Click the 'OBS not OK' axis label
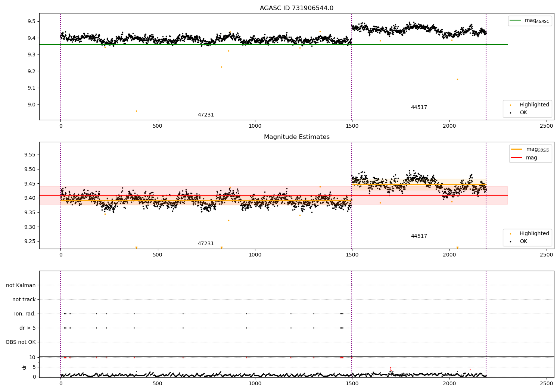The height and width of the screenshot is (392, 560). 21,342
